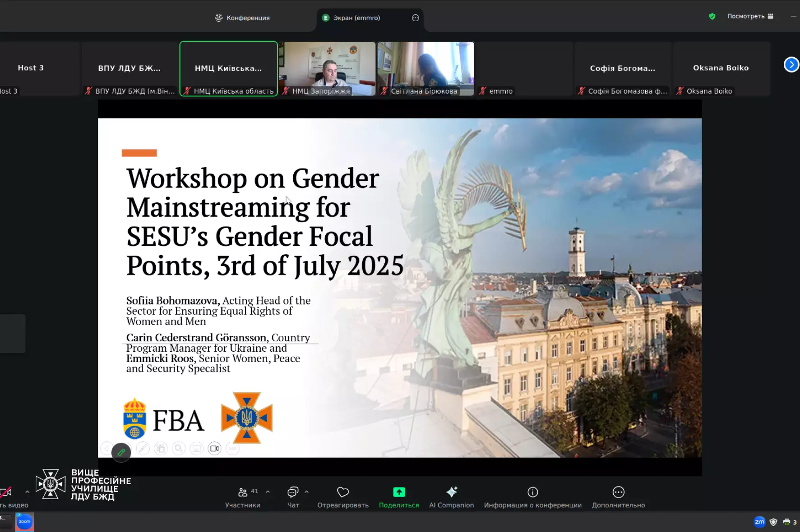Viewport: 800px width, 532px height.
Task: Expand the chat options chevron
Action: 306,491
